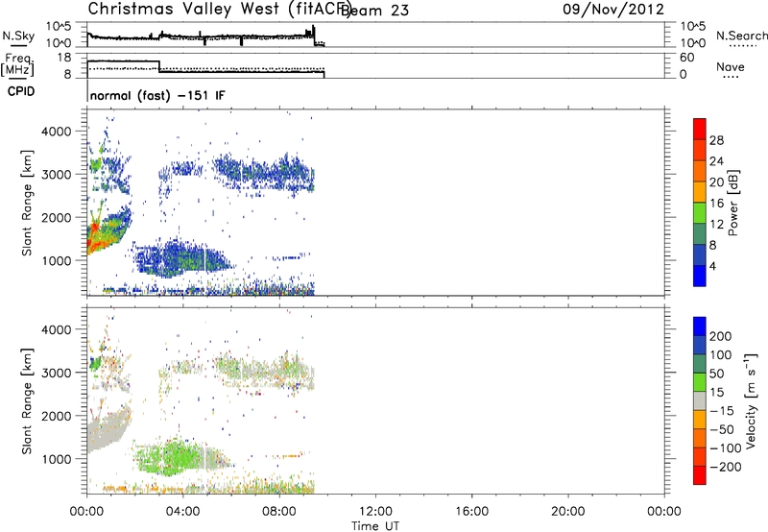Image resolution: width=768 pixels, height=532 pixels.
Task: Select the N.Sky legend label
Action: pyautogui.click(x=18, y=36)
